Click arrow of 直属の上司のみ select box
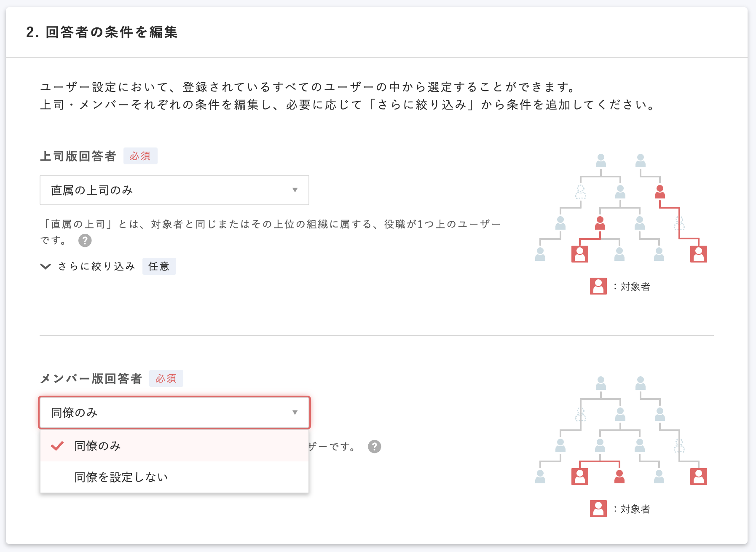 295,190
